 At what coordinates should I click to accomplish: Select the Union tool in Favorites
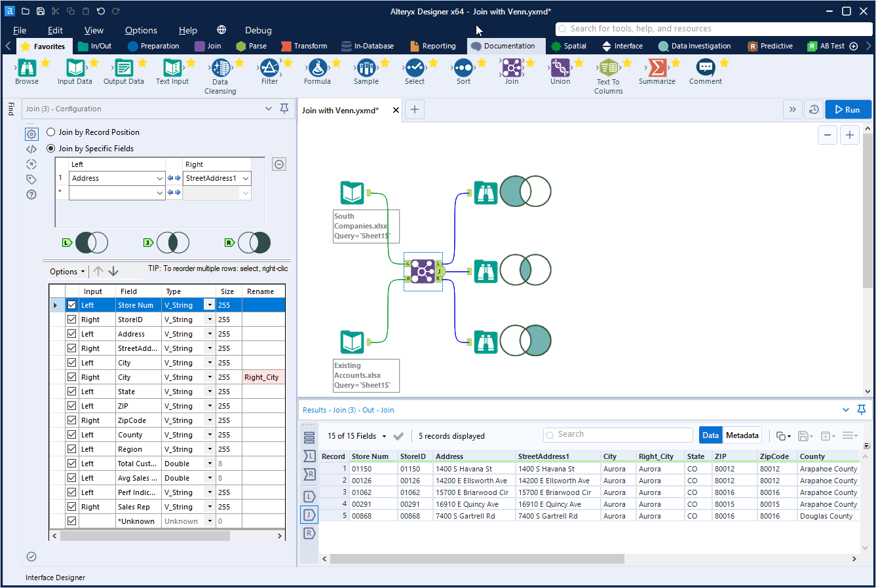click(560, 68)
